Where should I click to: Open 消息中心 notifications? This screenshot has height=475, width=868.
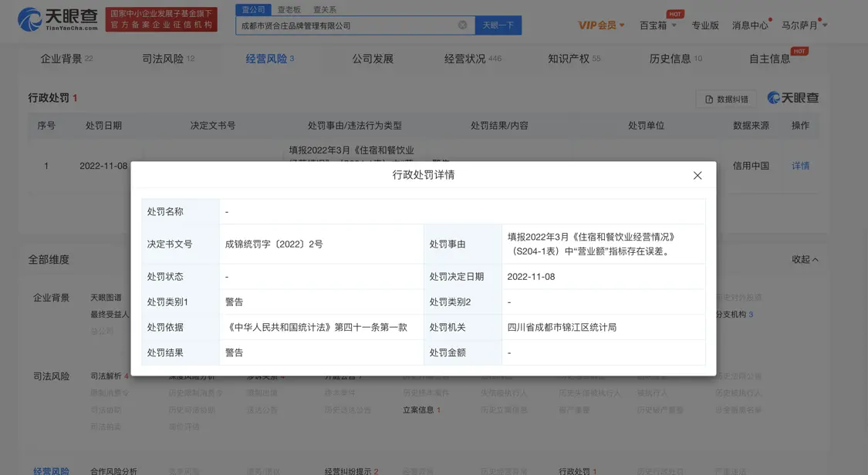750,25
